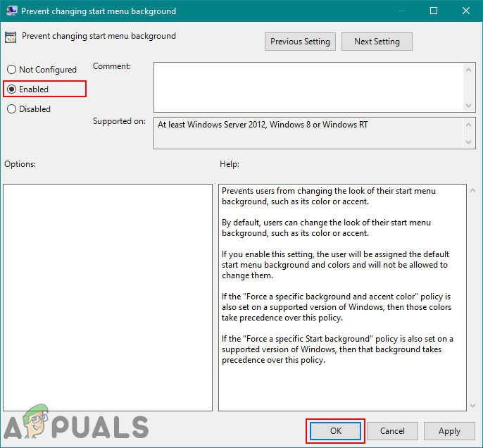Go to Next Setting

pyautogui.click(x=377, y=42)
